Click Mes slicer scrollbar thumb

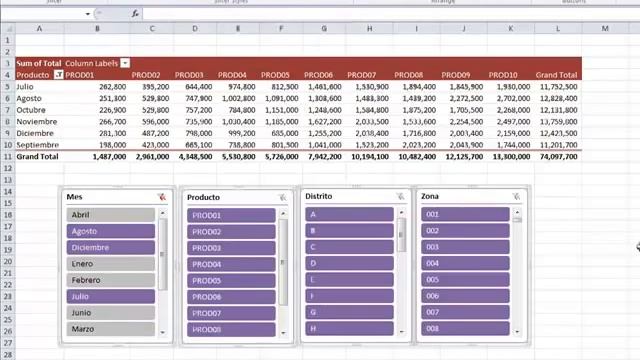(x=162, y=254)
